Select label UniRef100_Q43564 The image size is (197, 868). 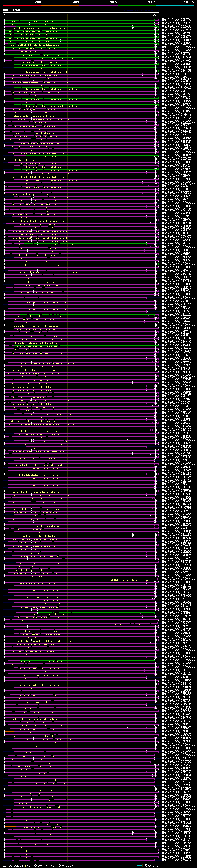[177, 57]
